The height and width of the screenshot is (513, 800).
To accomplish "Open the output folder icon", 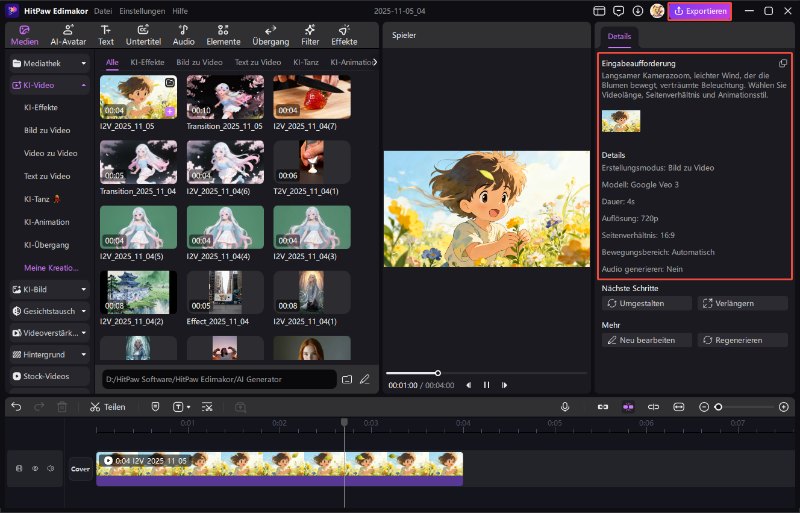I will [347, 379].
